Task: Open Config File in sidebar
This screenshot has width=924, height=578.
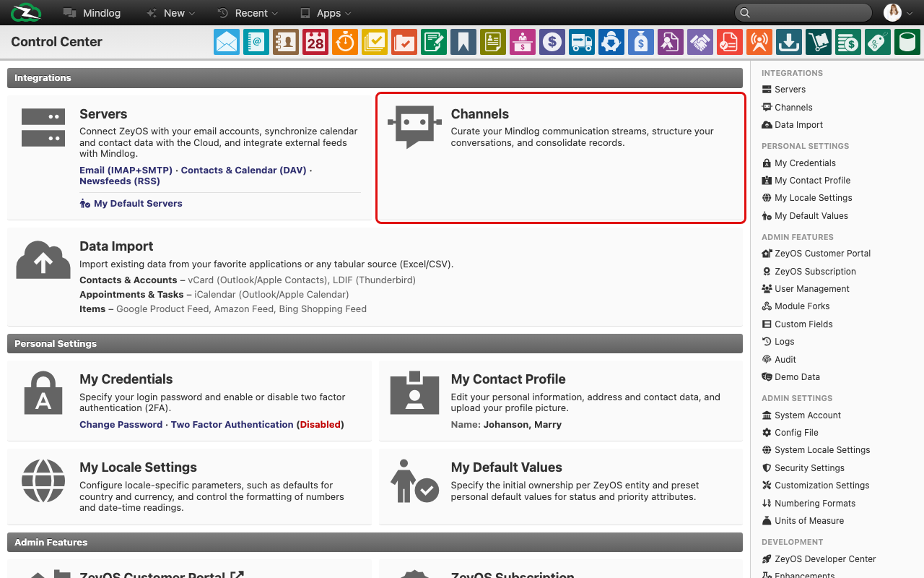Action: [790, 433]
